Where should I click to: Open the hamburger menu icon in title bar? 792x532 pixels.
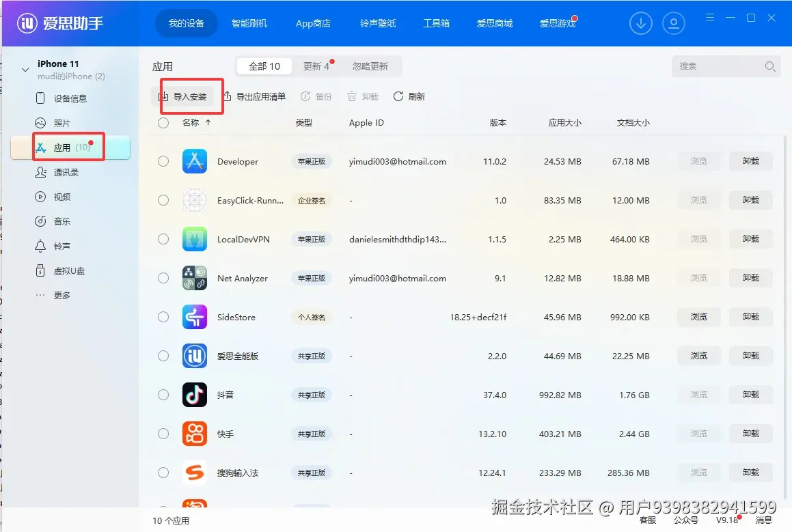point(710,18)
